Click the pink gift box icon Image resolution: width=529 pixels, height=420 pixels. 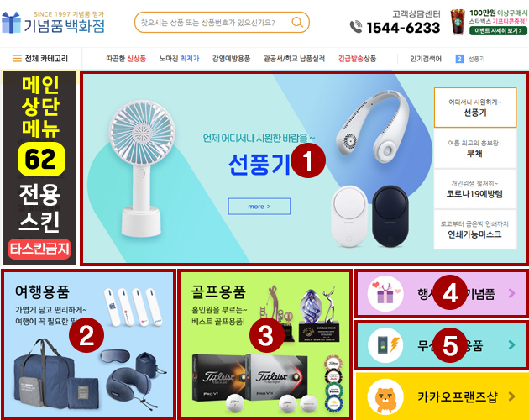point(385,294)
